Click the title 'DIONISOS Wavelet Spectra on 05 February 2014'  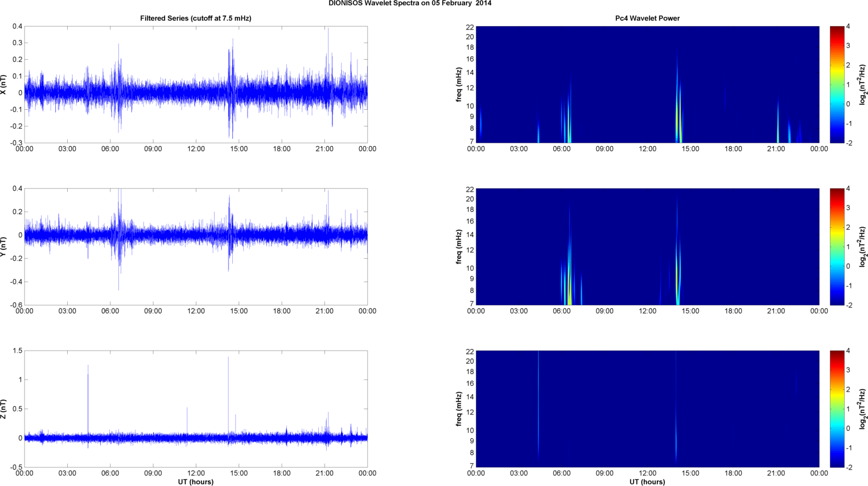410,3
